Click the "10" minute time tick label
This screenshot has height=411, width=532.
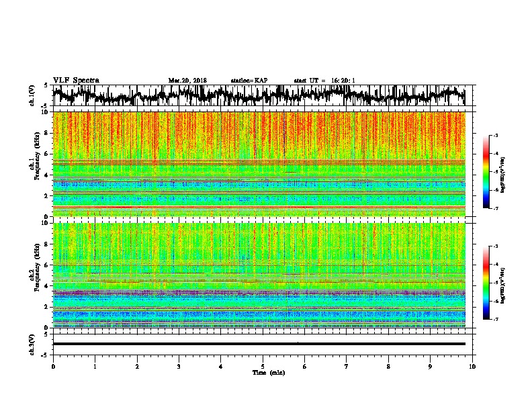pyautogui.click(x=472, y=367)
